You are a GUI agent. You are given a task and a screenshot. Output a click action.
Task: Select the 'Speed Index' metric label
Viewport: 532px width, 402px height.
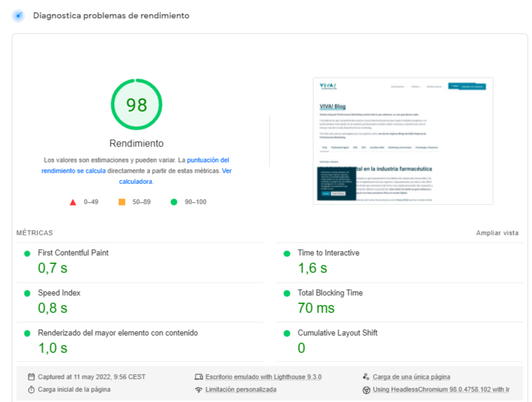(59, 293)
